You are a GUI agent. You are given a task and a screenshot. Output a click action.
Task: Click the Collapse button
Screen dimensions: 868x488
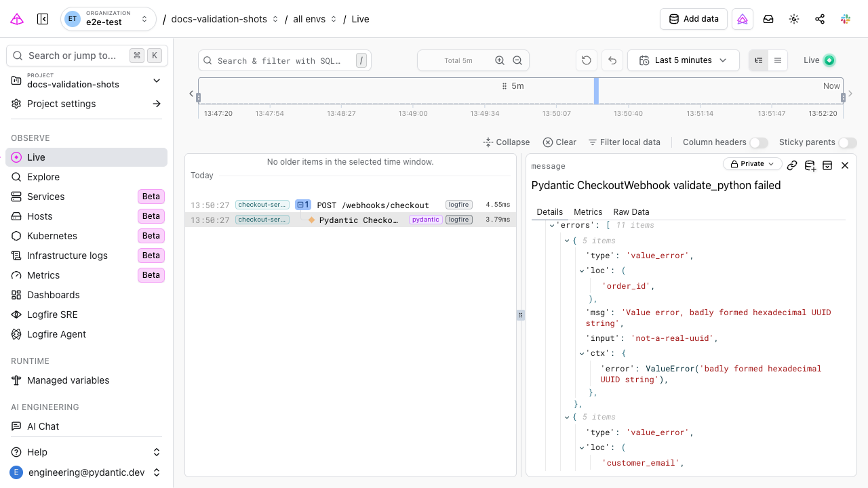point(507,142)
